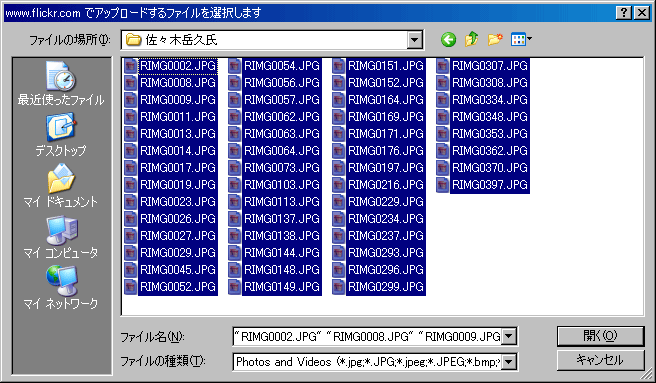Click the キャンセル button
This screenshot has height=383, width=656.
[x=600, y=360]
